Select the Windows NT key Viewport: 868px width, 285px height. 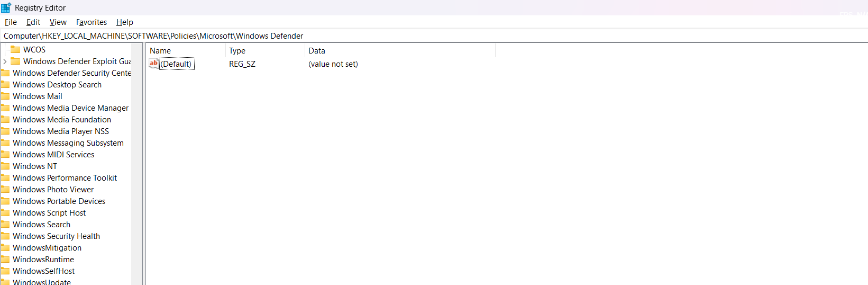pos(35,166)
